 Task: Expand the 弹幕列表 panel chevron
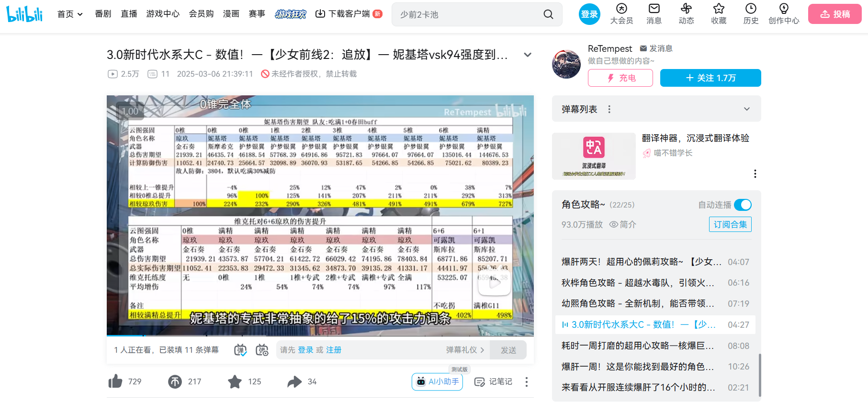746,109
